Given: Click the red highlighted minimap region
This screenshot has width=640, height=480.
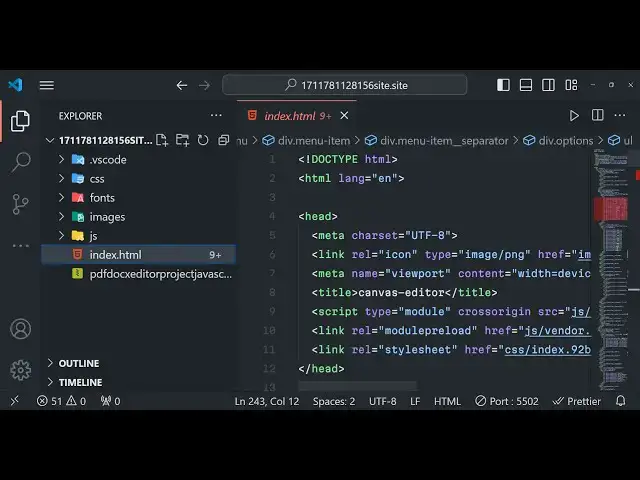Looking at the screenshot, I should click(611, 209).
